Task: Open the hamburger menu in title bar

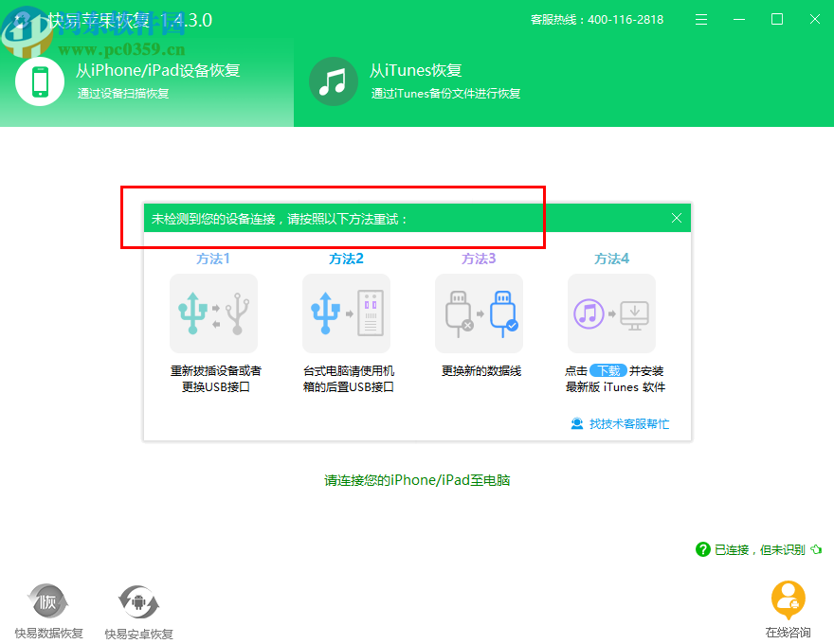Action: [700, 19]
